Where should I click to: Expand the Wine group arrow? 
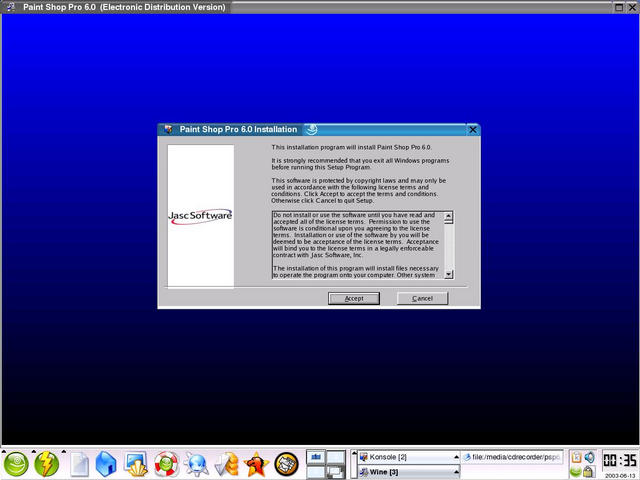456,472
